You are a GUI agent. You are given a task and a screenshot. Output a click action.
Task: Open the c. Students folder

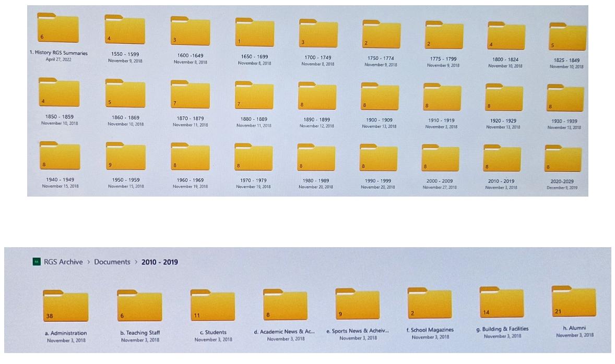[x=212, y=305]
